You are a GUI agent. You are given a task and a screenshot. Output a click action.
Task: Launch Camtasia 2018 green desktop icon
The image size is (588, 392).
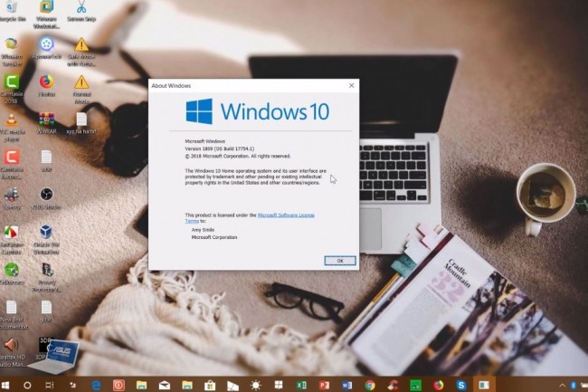coord(12,89)
